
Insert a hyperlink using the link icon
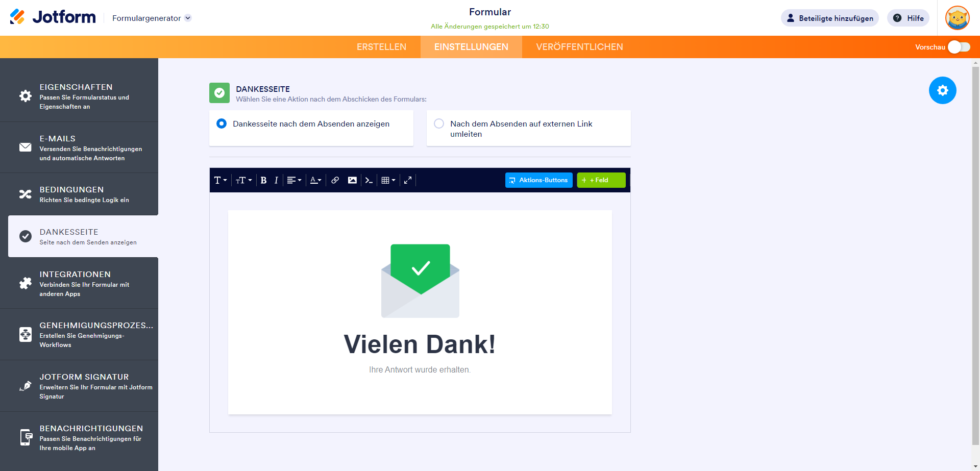coord(335,180)
